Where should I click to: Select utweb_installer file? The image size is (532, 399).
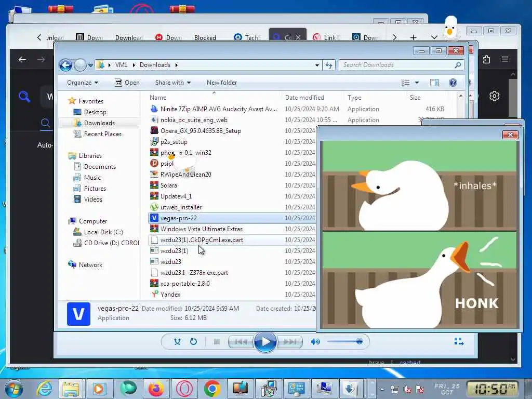[181, 207]
